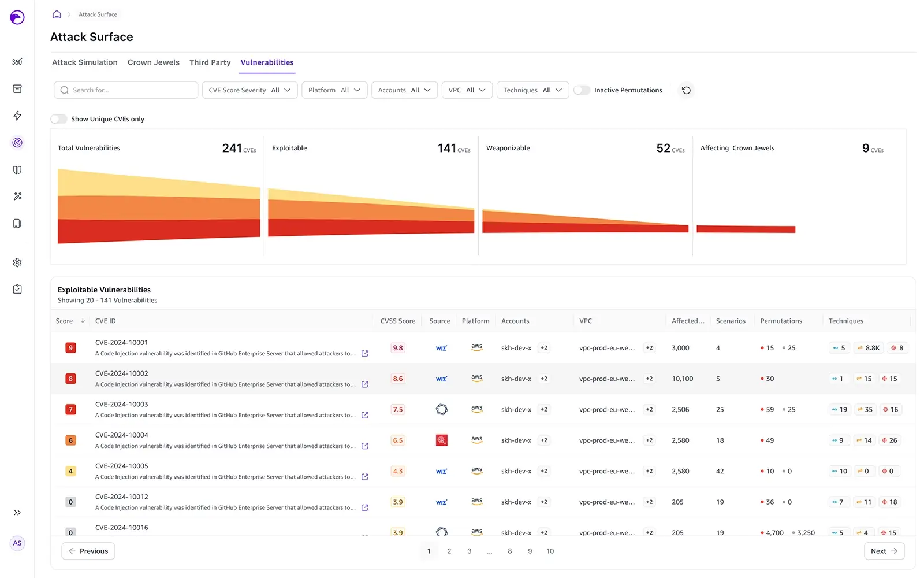The height and width of the screenshot is (578, 924).
Task: Open the Techniques filter dropdown
Action: tap(532, 90)
